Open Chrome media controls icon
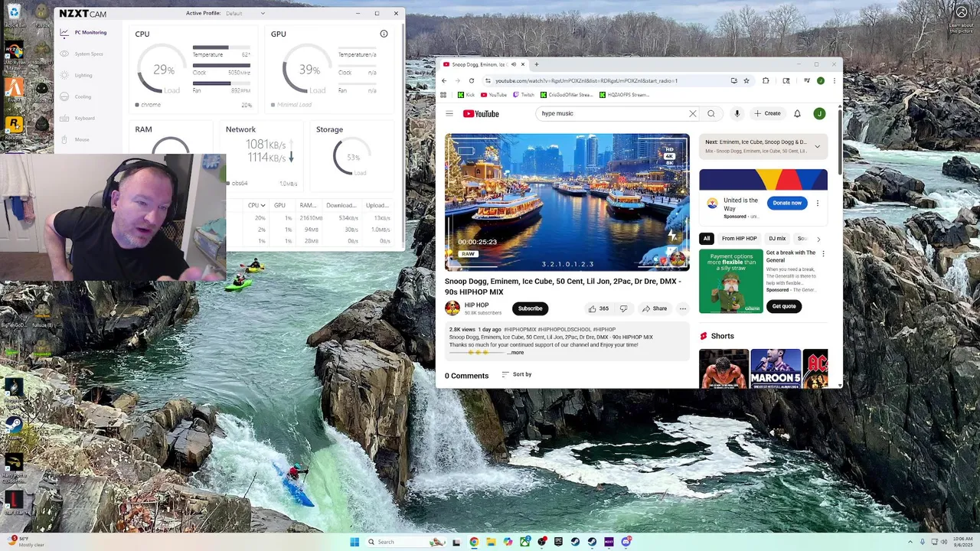Image resolution: width=980 pixels, height=551 pixels. [806, 80]
